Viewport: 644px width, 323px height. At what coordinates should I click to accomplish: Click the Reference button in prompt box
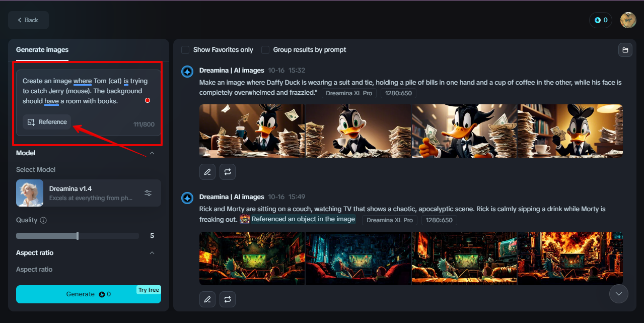(47, 122)
